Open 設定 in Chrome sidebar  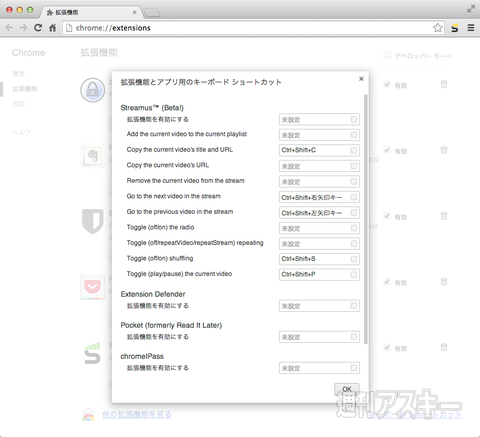click(19, 104)
